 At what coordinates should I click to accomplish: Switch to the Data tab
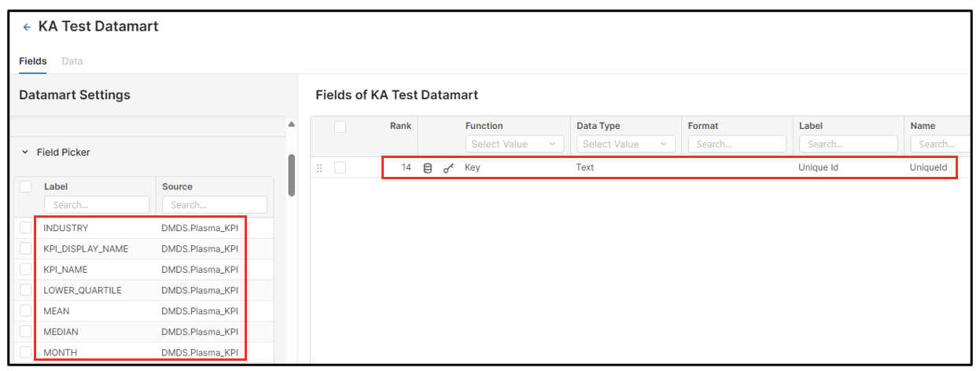point(72,61)
